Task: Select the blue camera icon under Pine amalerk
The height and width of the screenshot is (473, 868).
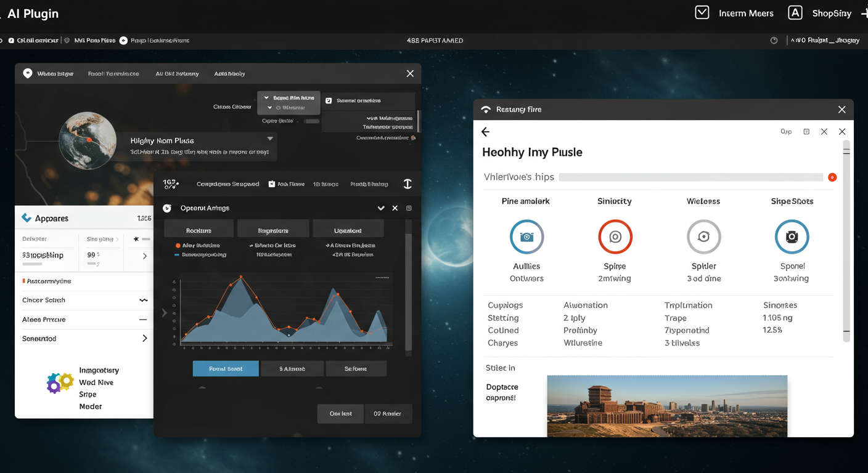Action: (527, 236)
